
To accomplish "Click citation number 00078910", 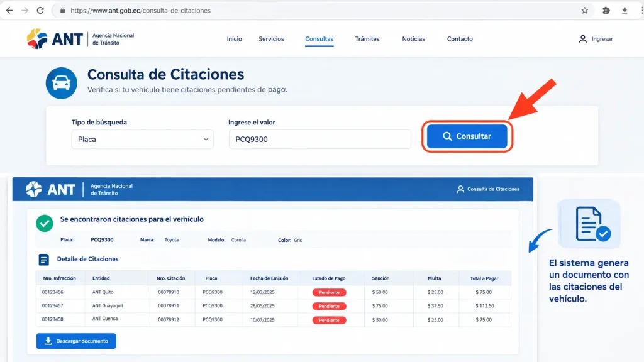I will pos(169,292).
